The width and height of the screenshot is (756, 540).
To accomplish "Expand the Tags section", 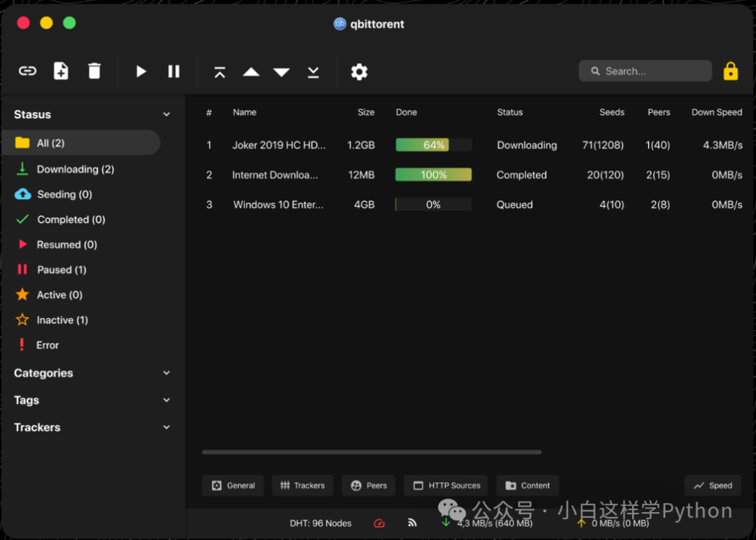I will click(167, 400).
